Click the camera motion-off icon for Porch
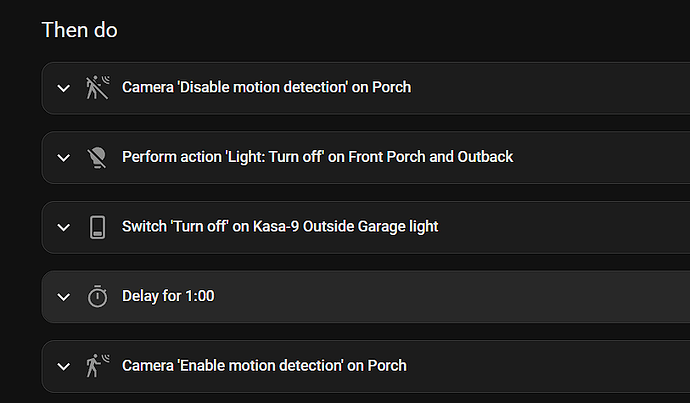690x403 pixels. [98, 87]
